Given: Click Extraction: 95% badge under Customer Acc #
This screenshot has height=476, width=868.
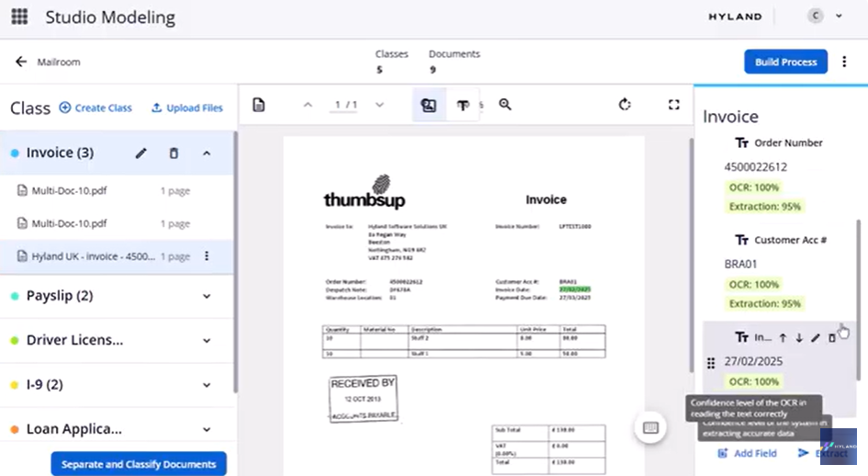Looking at the screenshot, I should click(764, 303).
